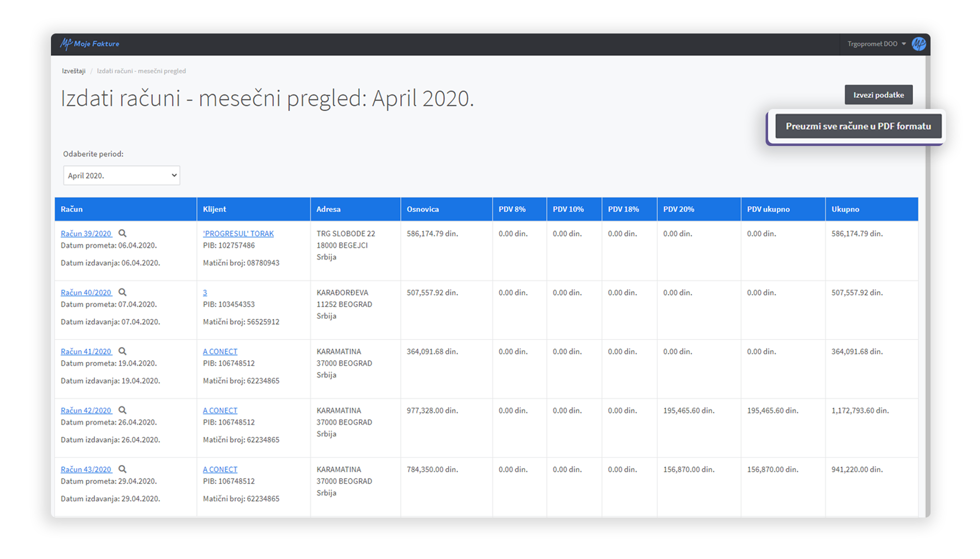980x559 pixels.
Task: Open client 'PROGRESUL' TORAK link
Action: (238, 234)
